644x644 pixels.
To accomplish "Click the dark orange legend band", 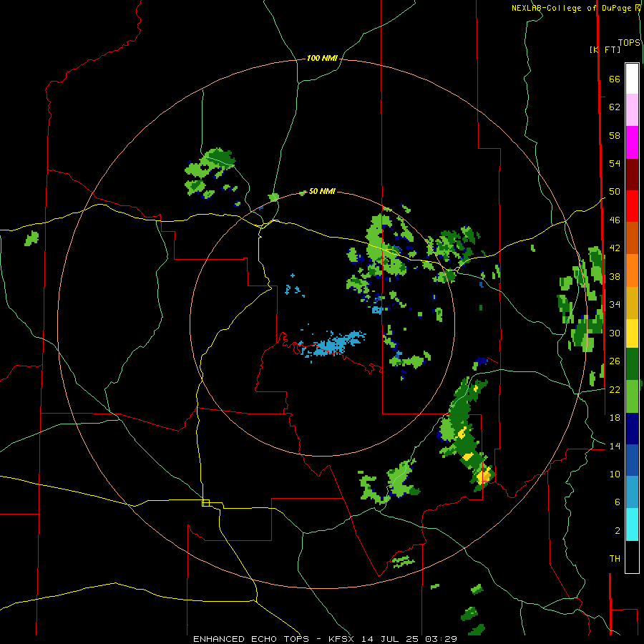I will [632, 238].
